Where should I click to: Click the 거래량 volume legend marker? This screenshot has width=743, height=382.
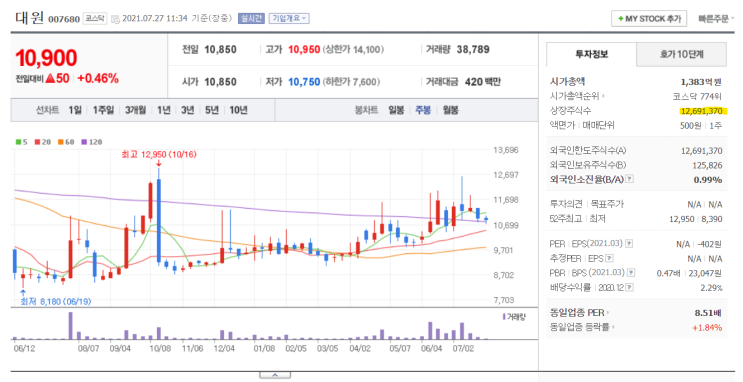pos(504,317)
